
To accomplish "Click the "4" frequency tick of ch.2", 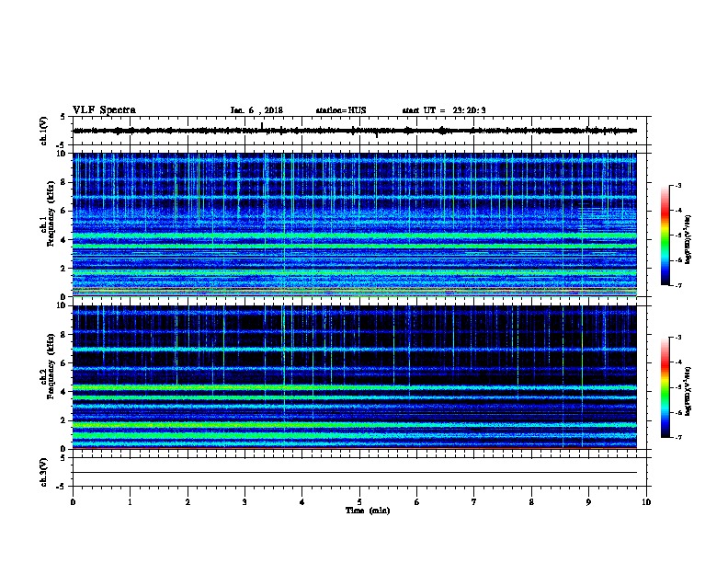I will point(63,392).
